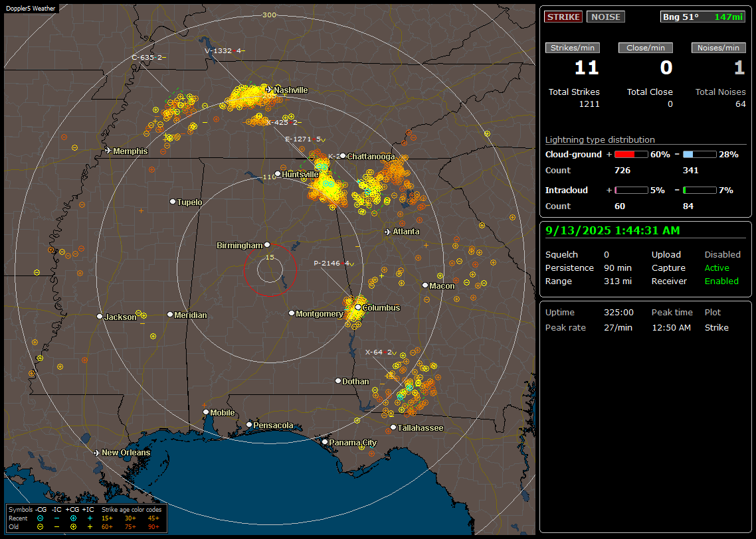Click the Montgomery city dot
This screenshot has width=756, height=539.
click(x=291, y=313)
